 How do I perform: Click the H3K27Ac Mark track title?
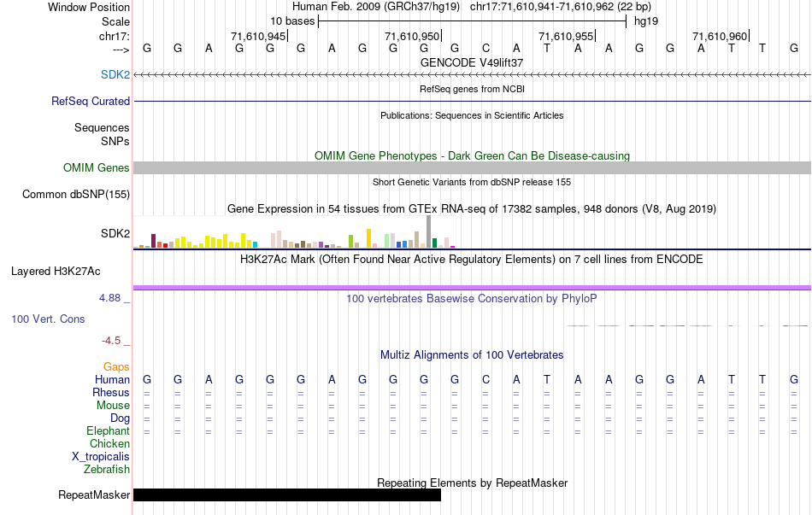tap(472, 260)
